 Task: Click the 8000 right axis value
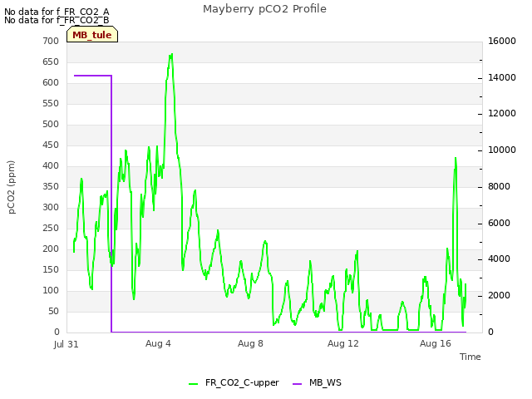(499, 186)
